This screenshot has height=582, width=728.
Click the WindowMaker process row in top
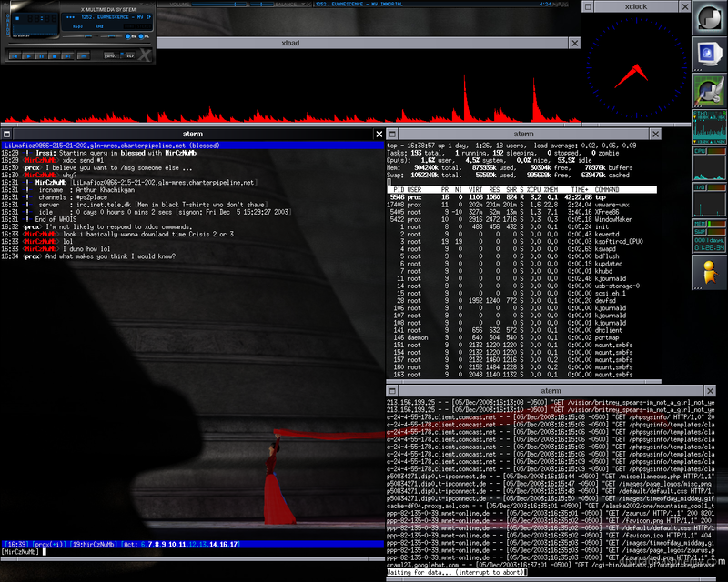[521, 219]
